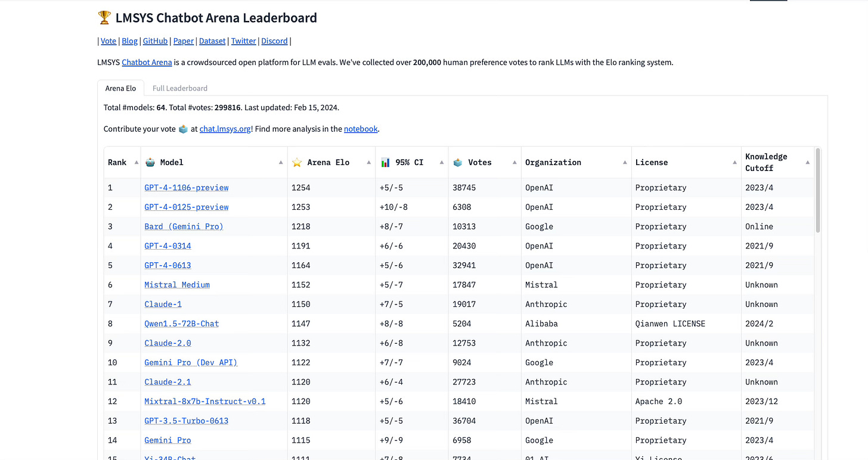Viewport: 868px width, 460px height.
Task: Sort by Organization column arrows
Action: [625, 163]
